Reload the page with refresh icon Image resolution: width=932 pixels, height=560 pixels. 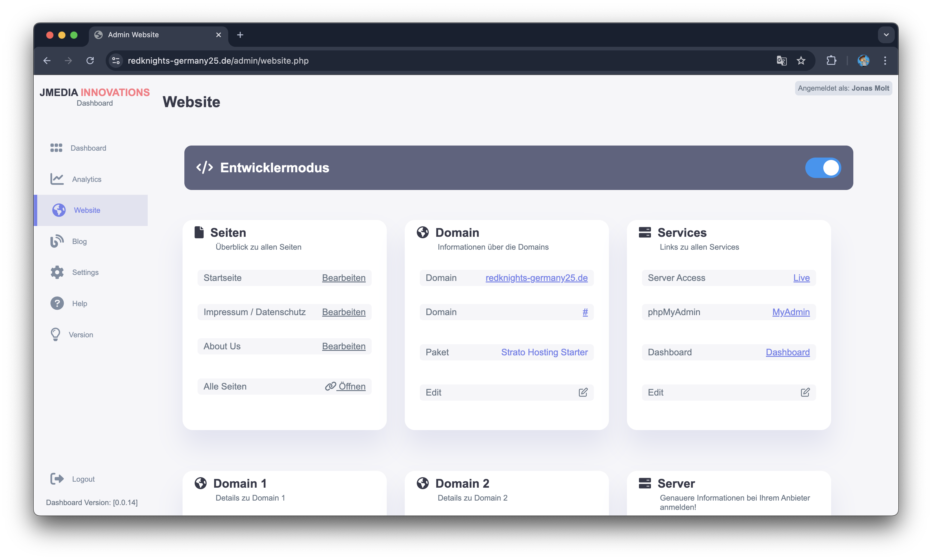pos(90,60)
